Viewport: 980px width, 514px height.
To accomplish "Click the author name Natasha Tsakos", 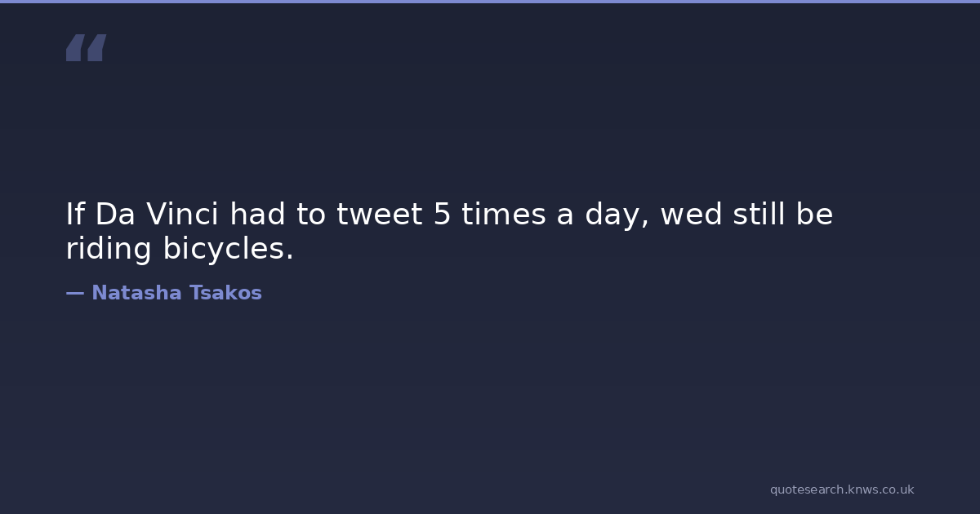I will (x=176, y=293).
